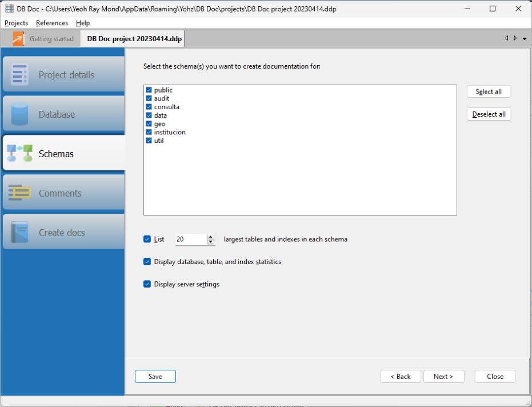Viewport: 532px width, 407px height.
Task: Uncheck the List largest tables checkbox
Action: pyautogui.click(x=147, y=239)
